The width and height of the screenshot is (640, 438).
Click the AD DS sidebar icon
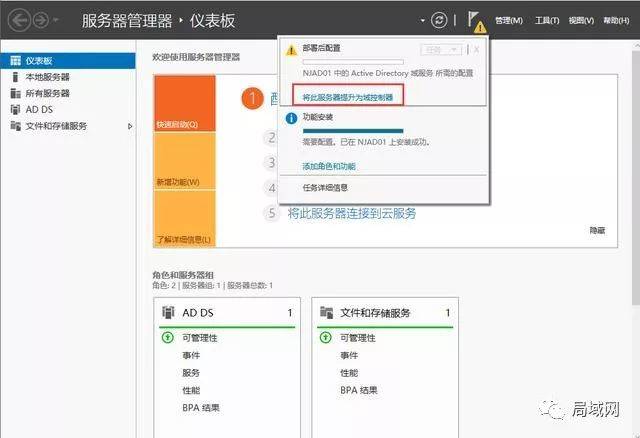pyautogui.click(x=16, y=109)
